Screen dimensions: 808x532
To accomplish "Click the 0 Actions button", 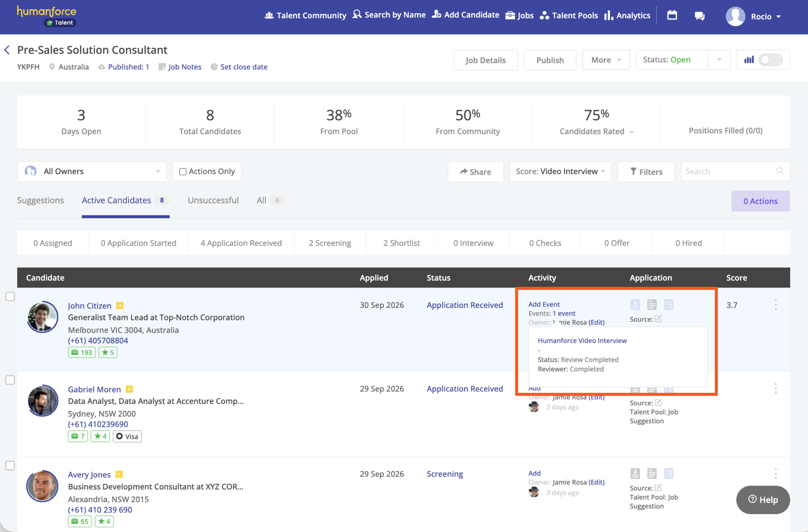I will (x=760, y=201).
